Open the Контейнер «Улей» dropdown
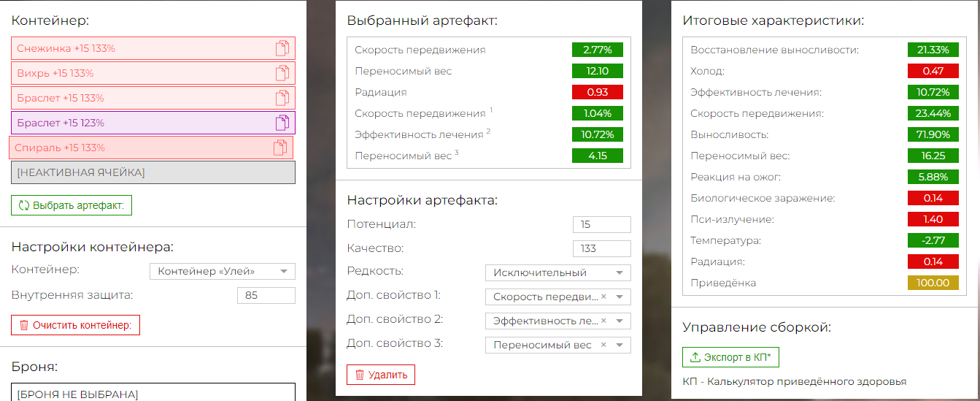980x401 pixels. (x=223, y=272)
